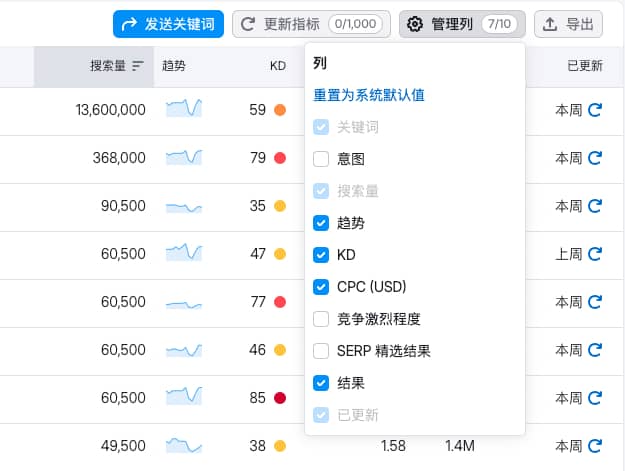Click refresh icon in the 49,500 row
Viewport: 625px width, 471px height.
point(595,446)
